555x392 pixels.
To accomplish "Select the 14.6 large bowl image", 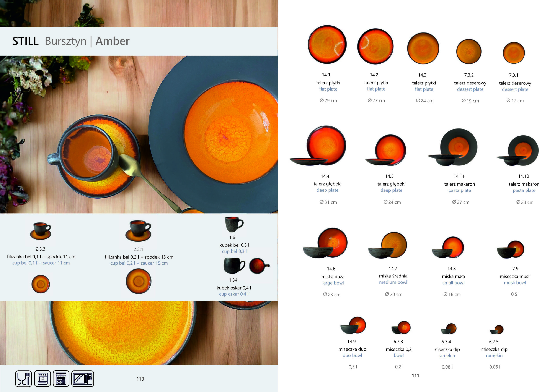I will (325, 243).
